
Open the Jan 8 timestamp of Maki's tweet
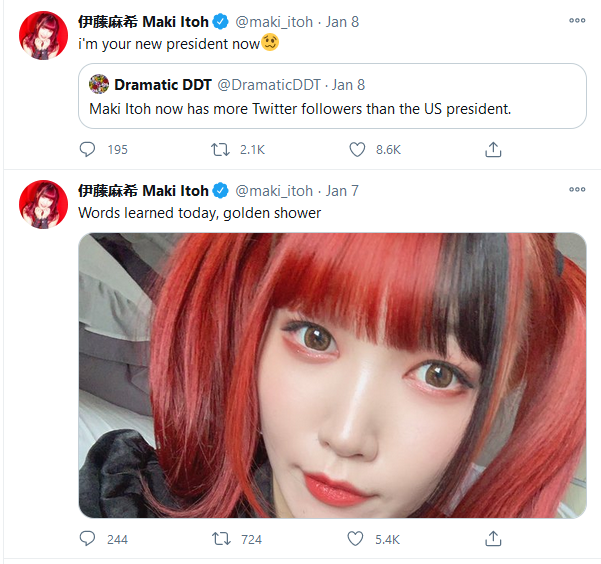click(x=342, y=22)
